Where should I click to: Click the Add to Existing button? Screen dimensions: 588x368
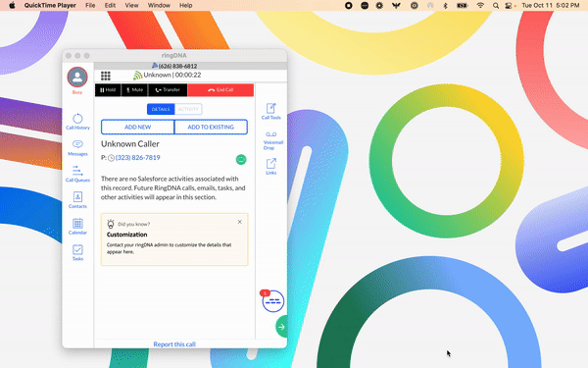coord(211,128)
